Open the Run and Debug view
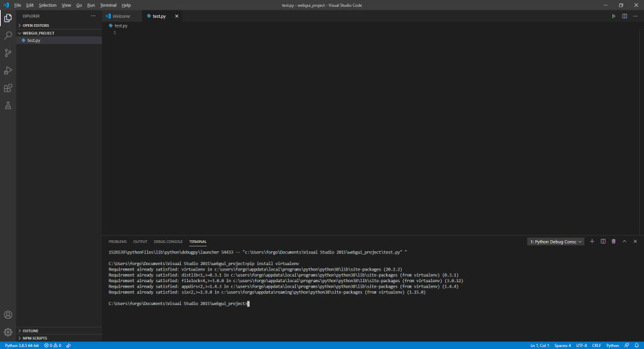The height and width of the screenshot is (349, 644). [8, 71]
